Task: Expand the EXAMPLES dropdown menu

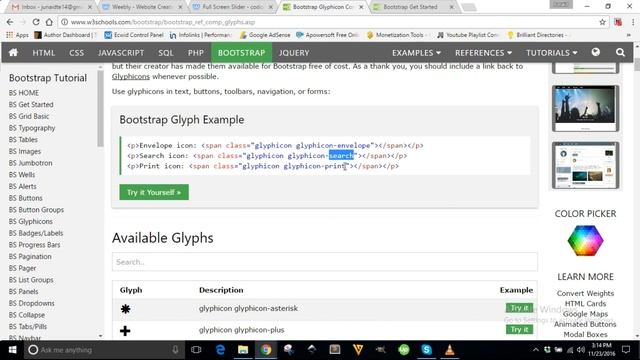Action: coord(416,53)
